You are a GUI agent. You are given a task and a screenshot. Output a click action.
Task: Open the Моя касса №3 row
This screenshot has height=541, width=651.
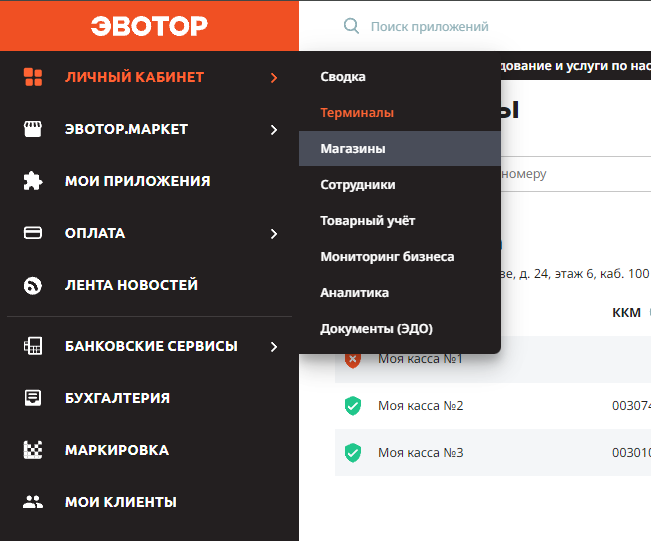pos(493,453)
